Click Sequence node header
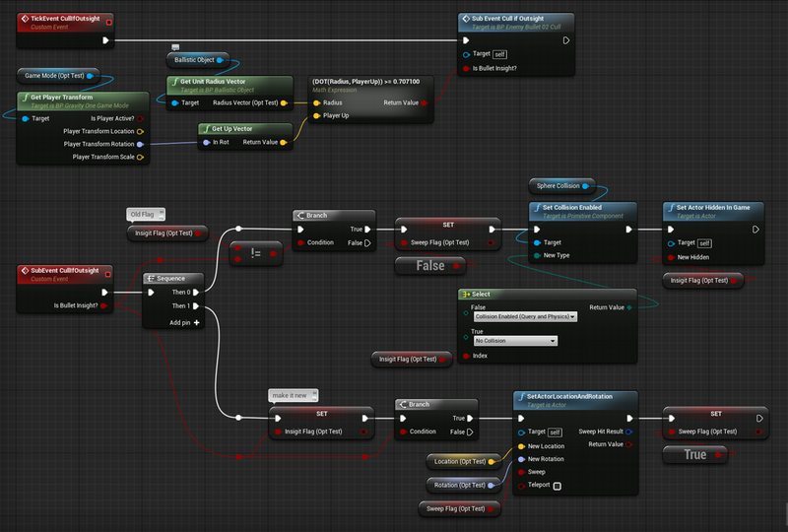Screen dimensions: 788x532 173,278
